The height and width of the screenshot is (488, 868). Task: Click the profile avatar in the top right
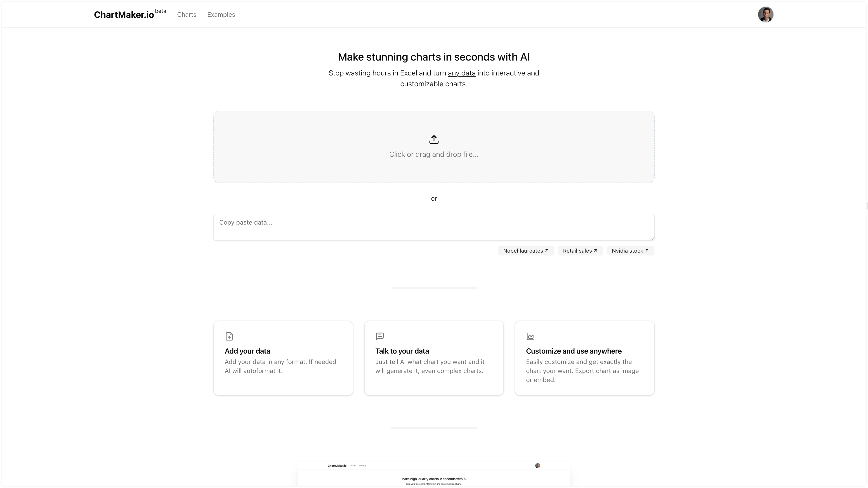pyautogui.click(x=766, y=14)
